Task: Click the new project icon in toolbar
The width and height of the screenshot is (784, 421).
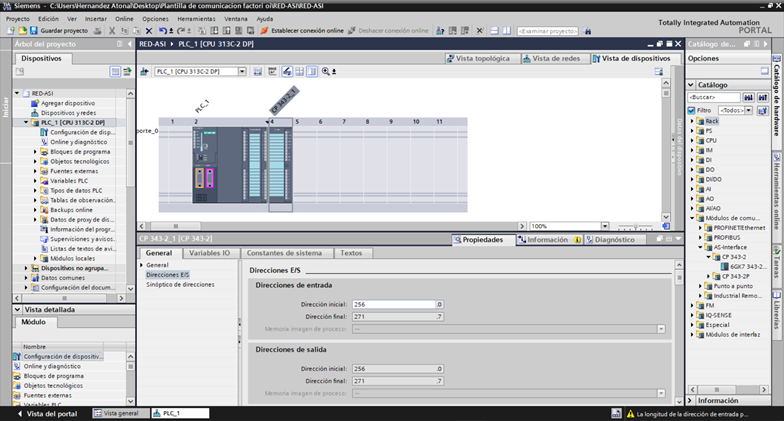Action: [x=11, y=30]
